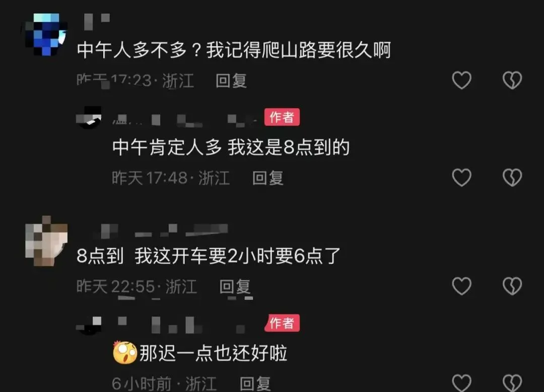Screen dimensions: 544x392
Task: Open author's small avatar on second reply
Action: coord(89,325)
